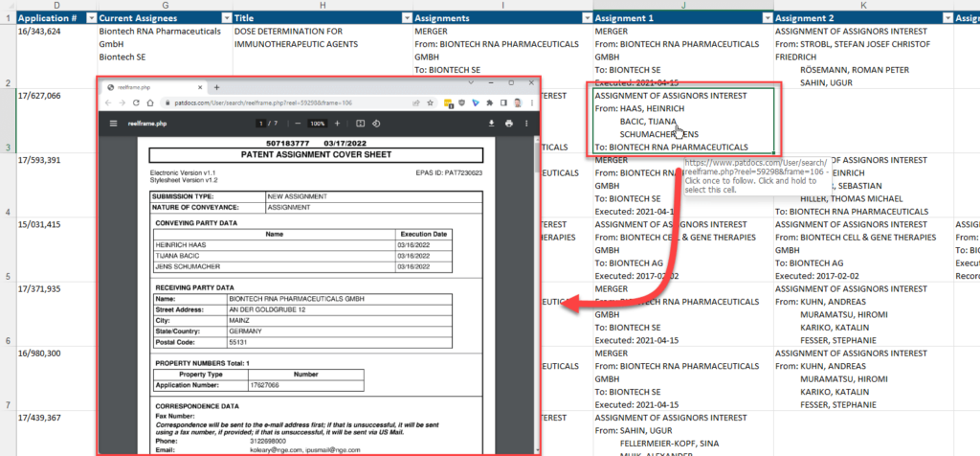The height and width of the screenshot is (456, 980).
Task: Rotate the PDF counterclockwise
Action: point(376,124)
